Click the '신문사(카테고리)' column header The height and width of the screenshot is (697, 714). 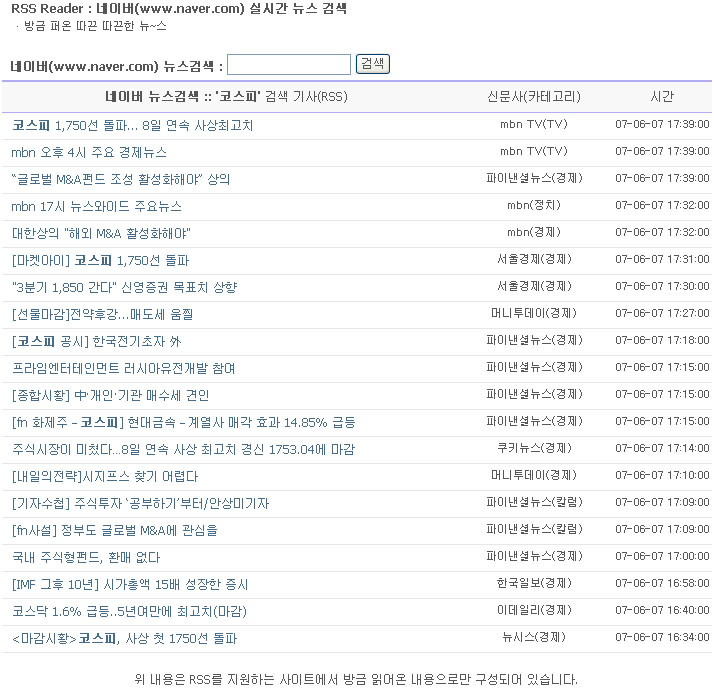tap(534, 97)
